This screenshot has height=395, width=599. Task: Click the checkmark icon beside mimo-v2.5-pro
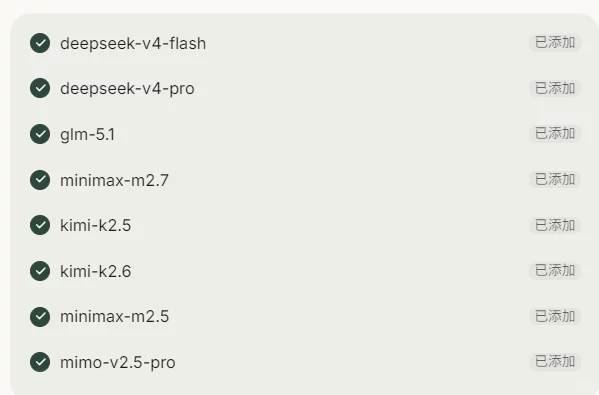[40, 362]
